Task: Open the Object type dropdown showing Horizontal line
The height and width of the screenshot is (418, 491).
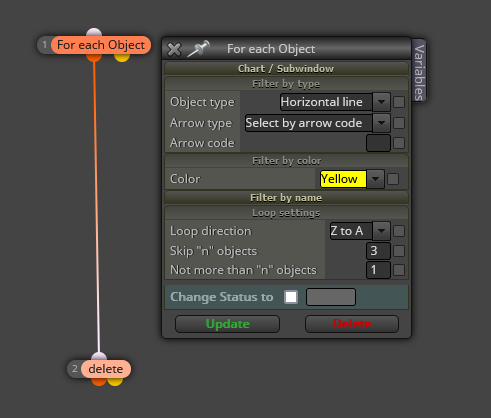Action: (x=335, y=102)
